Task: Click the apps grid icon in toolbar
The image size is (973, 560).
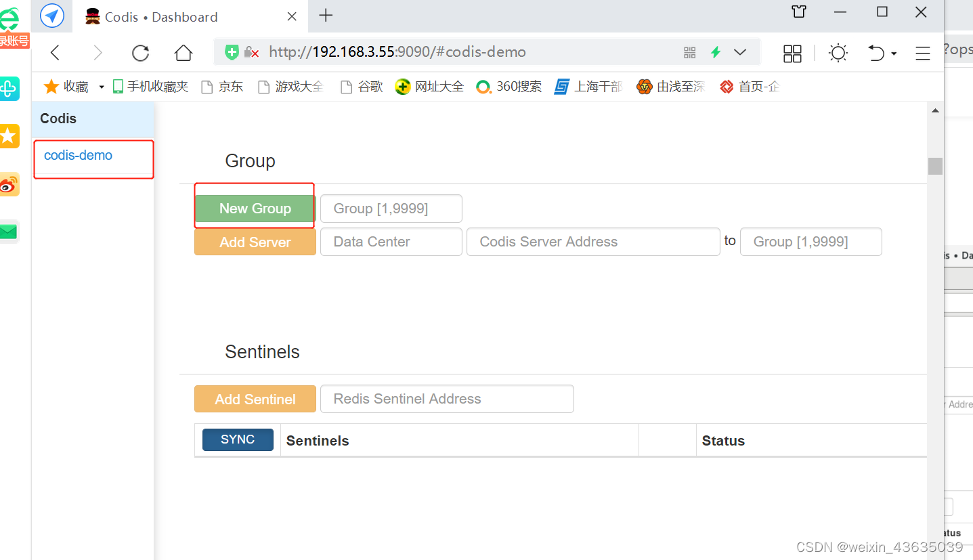Action: pos(792,53)
